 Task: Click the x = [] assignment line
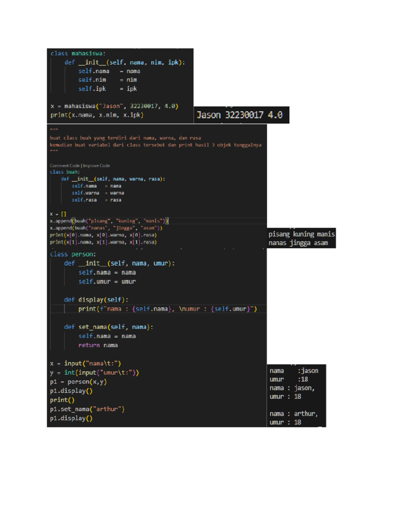coord(58,214)
